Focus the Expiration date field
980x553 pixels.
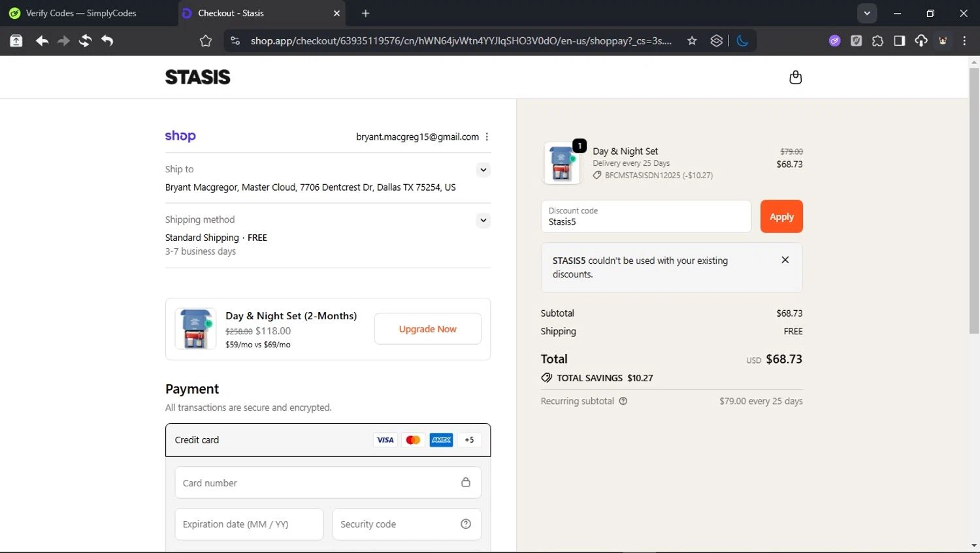(x=249, y=524)
